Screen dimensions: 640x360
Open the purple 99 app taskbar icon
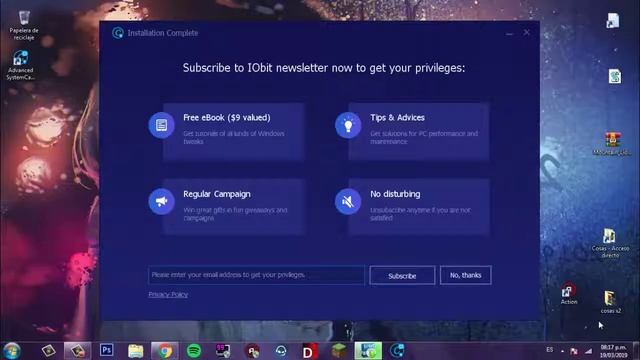coord(223,351)
